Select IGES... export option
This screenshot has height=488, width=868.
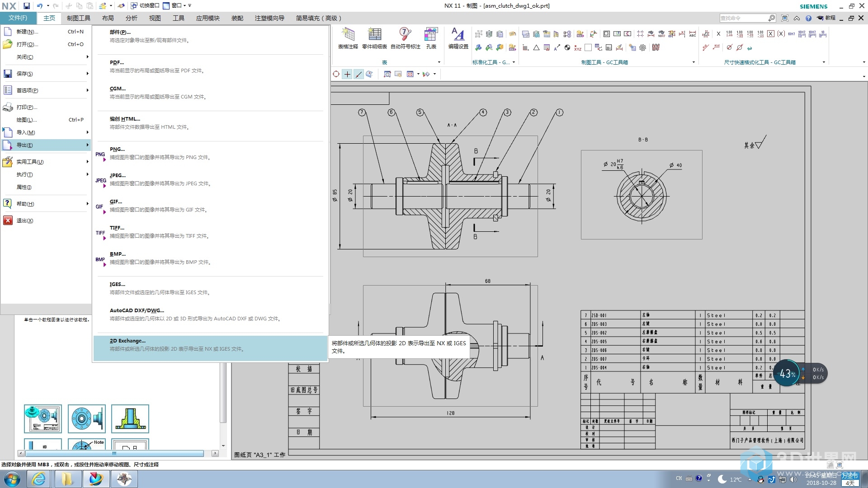pyautogui.click(x=210, y=288)
